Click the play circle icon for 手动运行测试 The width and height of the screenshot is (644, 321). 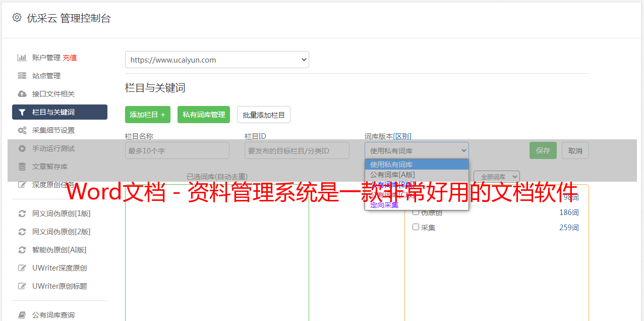pyautogui.click(x=22, y=148)
